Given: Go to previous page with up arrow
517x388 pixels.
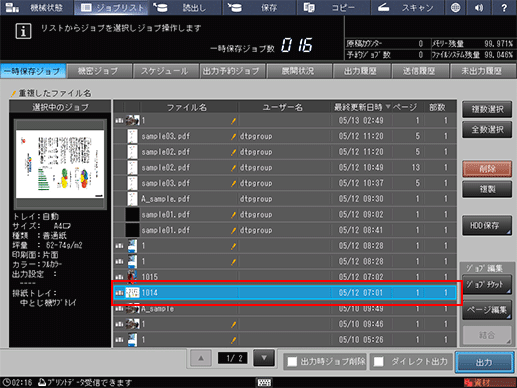Looking at the screenshot, I should pyautogui.click(x=201, y=358).
